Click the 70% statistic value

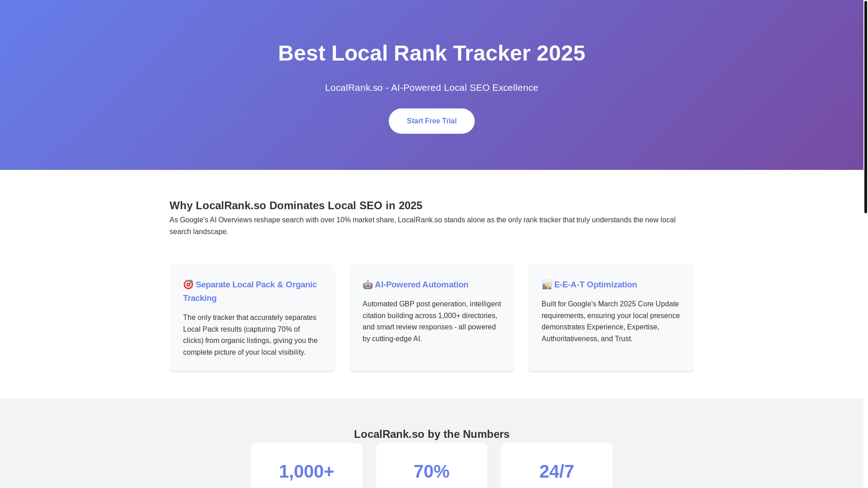click(x=431, y=472)
